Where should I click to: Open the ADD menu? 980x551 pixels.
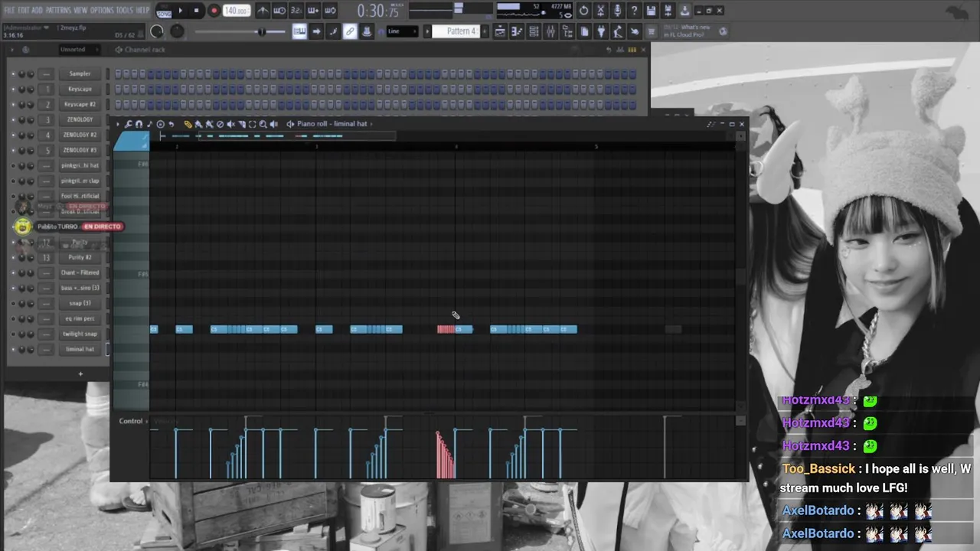pos(38,10)
